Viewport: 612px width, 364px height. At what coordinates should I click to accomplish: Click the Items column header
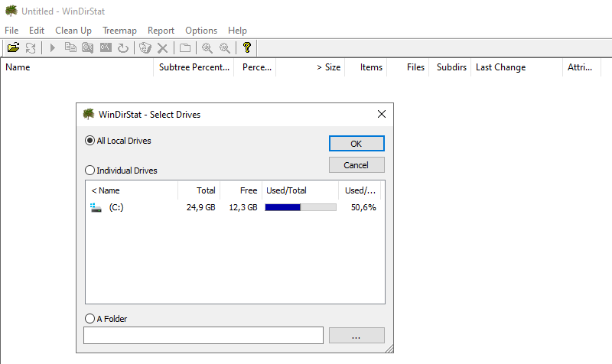366,67
